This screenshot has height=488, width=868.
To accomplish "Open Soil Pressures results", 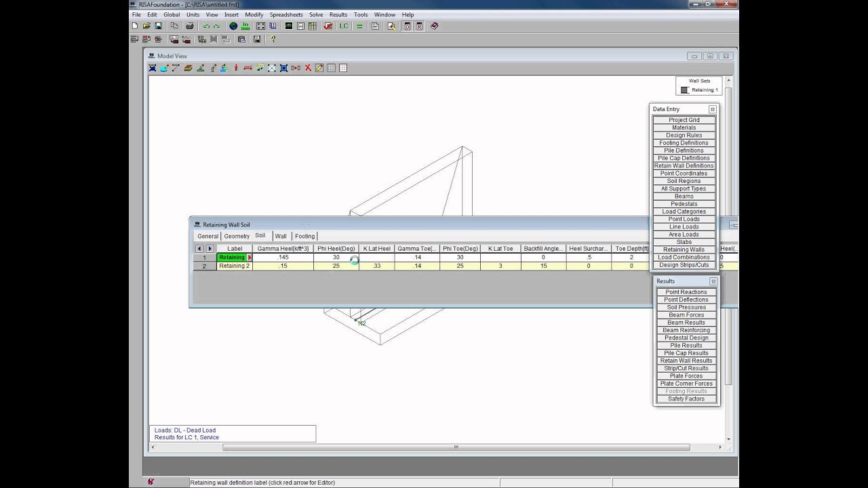I will (x=686, y=307).
